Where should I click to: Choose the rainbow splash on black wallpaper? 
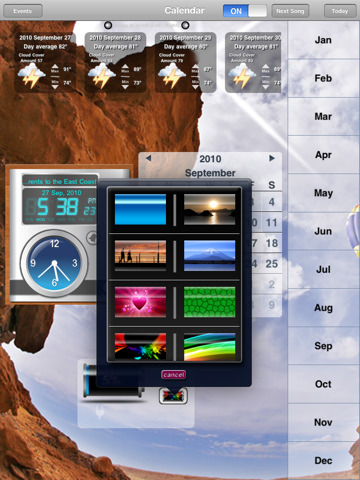[140, 347]
